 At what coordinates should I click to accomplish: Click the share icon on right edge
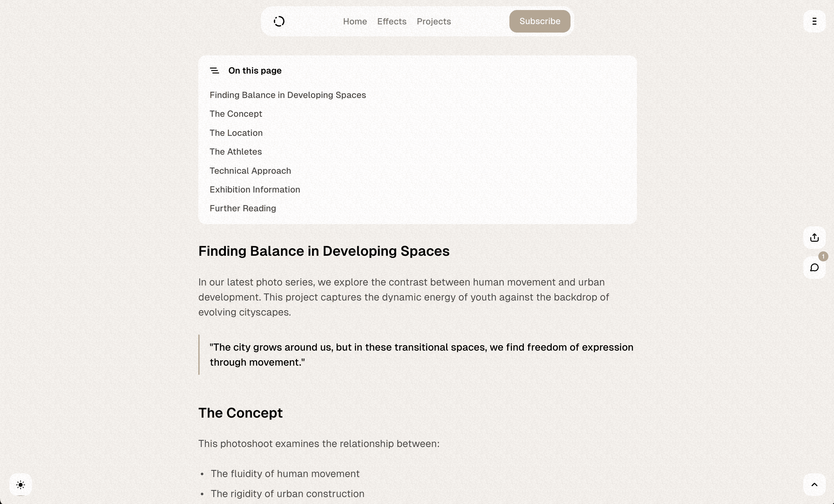tap(814, 238)
